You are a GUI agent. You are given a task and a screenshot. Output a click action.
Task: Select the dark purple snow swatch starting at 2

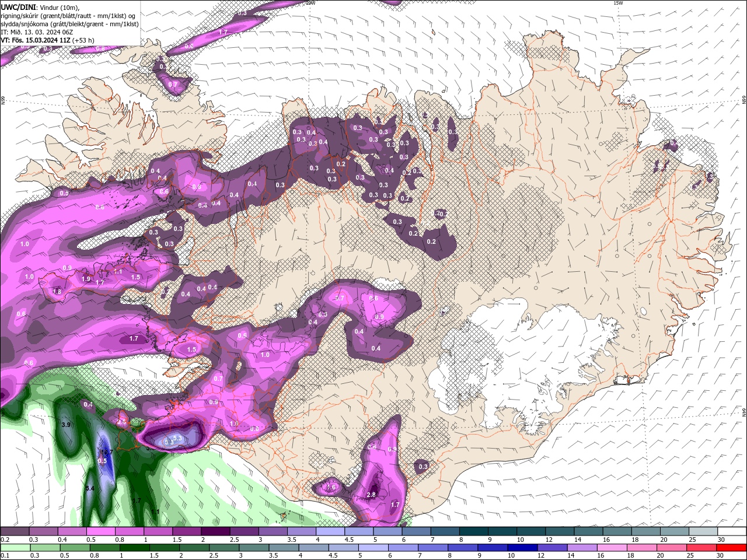tap(215, 531)
